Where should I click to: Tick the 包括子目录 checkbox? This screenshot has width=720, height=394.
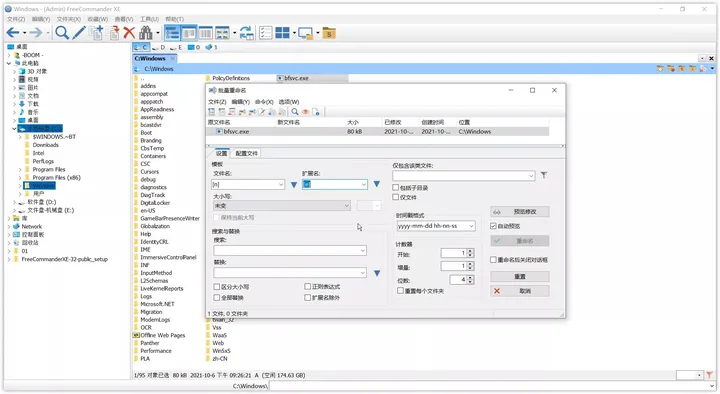[395, 187]
